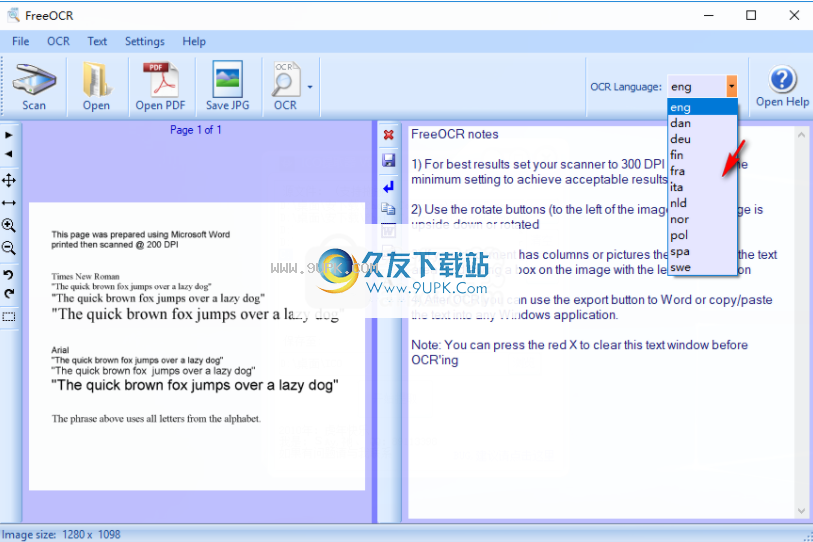This screenshot has width=813, height=542.
Task: Click the fit width horizontal arrow icon
Action: pyautogui.click(x=9, y=203)
